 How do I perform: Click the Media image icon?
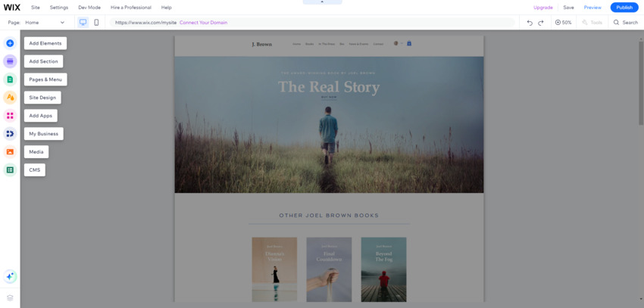[x=10, y=152]
